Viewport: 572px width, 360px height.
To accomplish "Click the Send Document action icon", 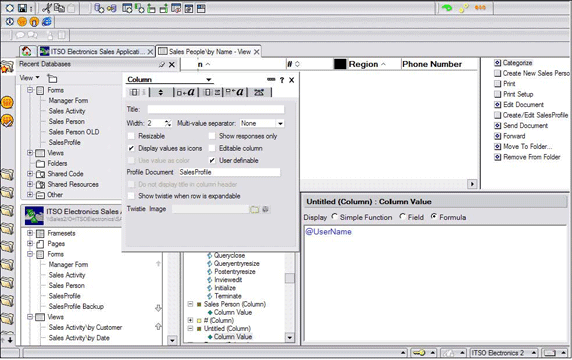I will click(x=498, y=126).
